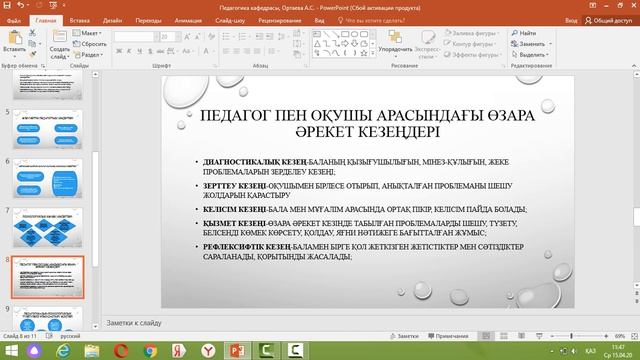
Task: Click the bulleted list icon
Action: click(226, 37)
